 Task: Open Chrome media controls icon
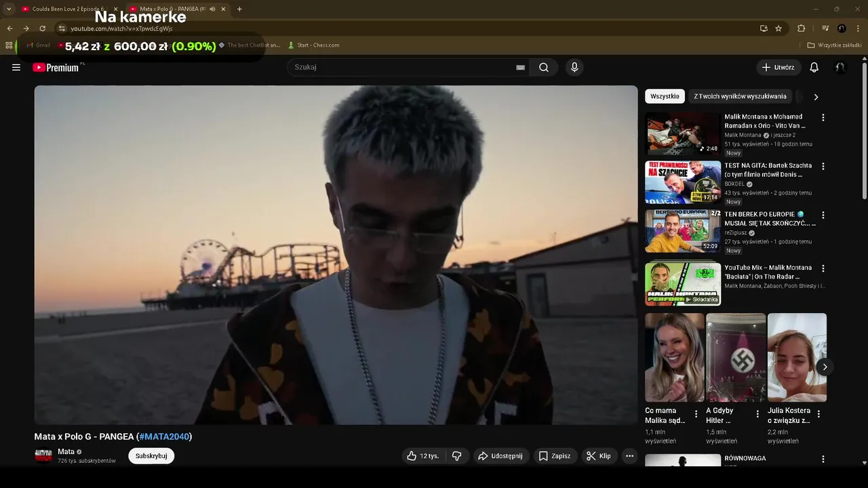(825, 28)
